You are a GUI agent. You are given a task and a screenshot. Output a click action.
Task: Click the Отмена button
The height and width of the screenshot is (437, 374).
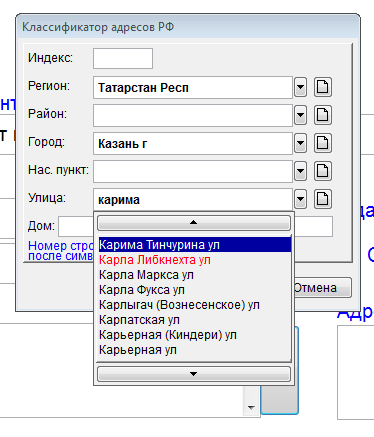coord(323,288)
